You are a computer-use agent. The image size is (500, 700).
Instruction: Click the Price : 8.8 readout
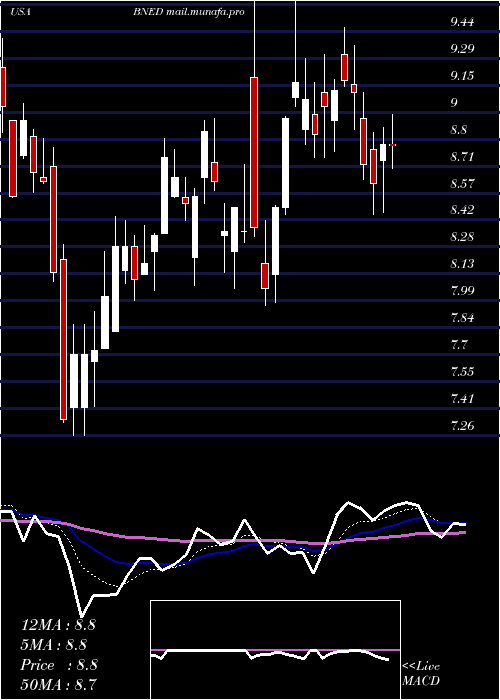click(59, 665)
